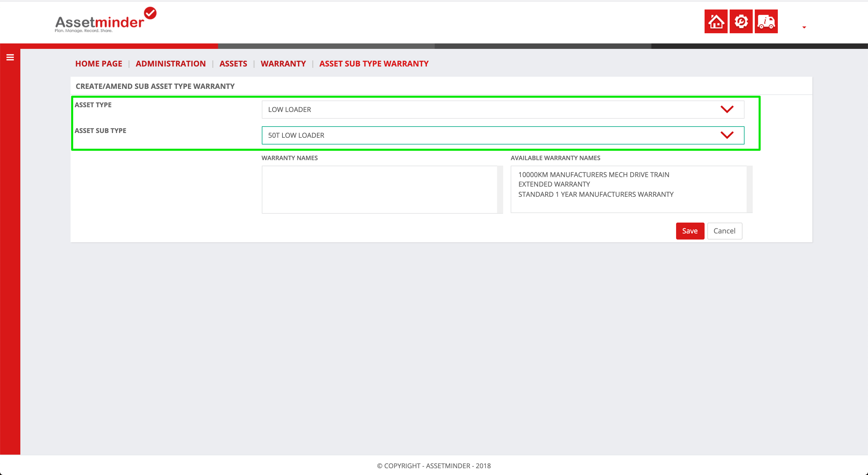Click the ASSET SUB TYPE label
This screenshot has height=475, width=868.
(x=100, y=131)
